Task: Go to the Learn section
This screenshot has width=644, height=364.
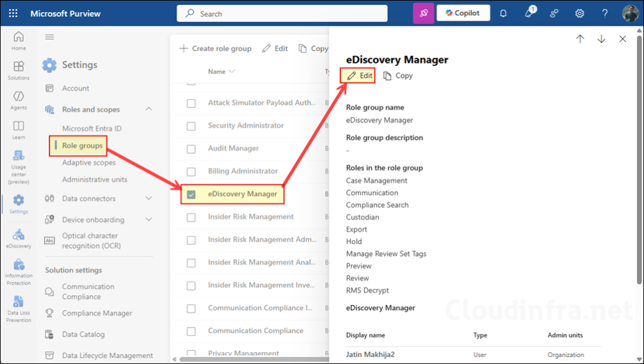Action: [x=18, y=128]
